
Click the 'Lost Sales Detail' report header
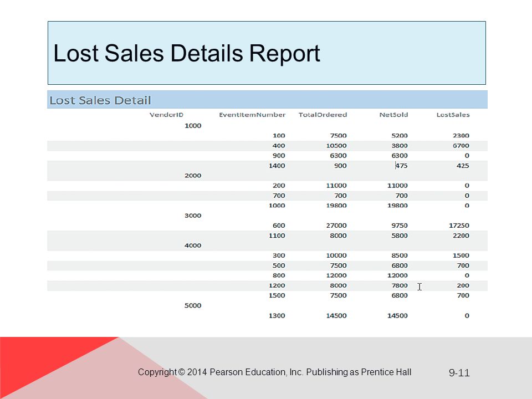100,100
